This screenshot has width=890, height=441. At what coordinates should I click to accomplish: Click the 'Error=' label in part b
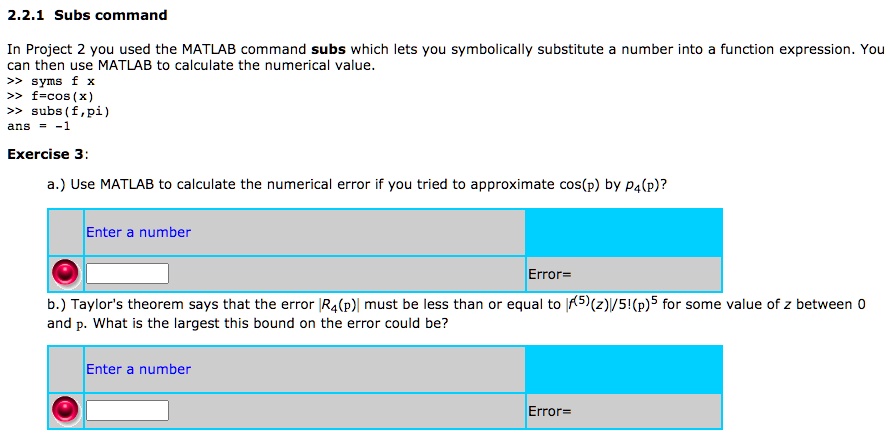point(548,411)
